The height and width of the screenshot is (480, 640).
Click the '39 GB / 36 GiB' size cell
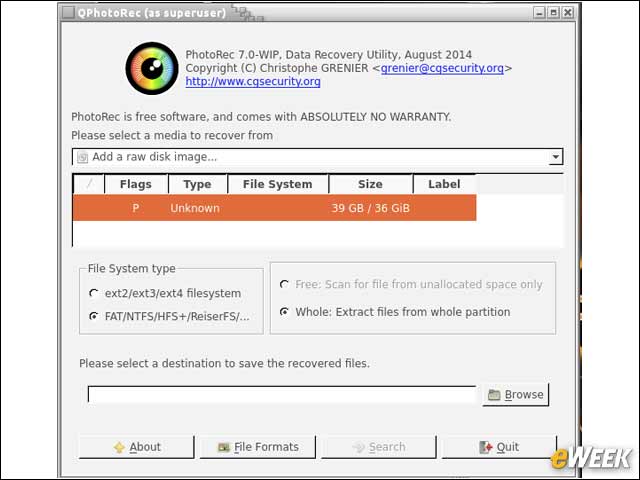pyautogui.click(x=370, y=208)
